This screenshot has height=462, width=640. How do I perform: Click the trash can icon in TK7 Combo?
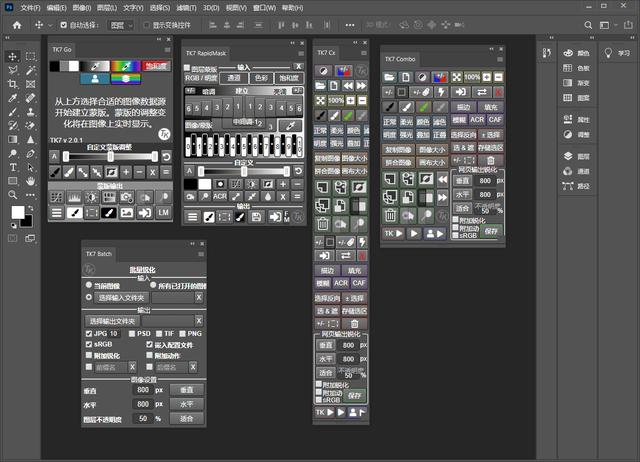390,214
